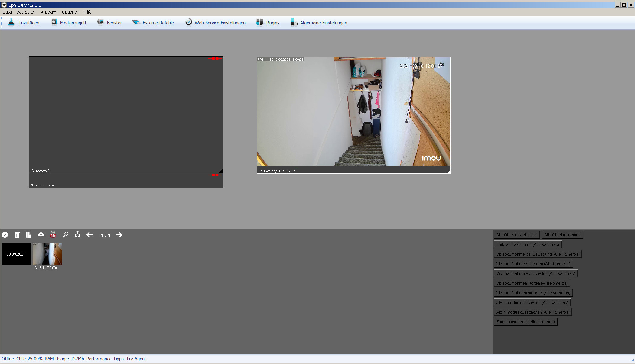Screen dimensions: 635x364
Task: Go to previous media page arrow
Action: pos(90,235)
